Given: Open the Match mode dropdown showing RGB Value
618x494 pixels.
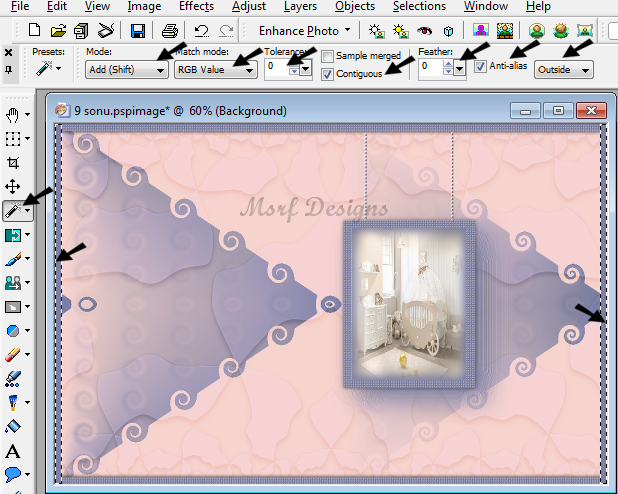Looking at the screenshot, I should pyautogui.click(x=216, y=70).
